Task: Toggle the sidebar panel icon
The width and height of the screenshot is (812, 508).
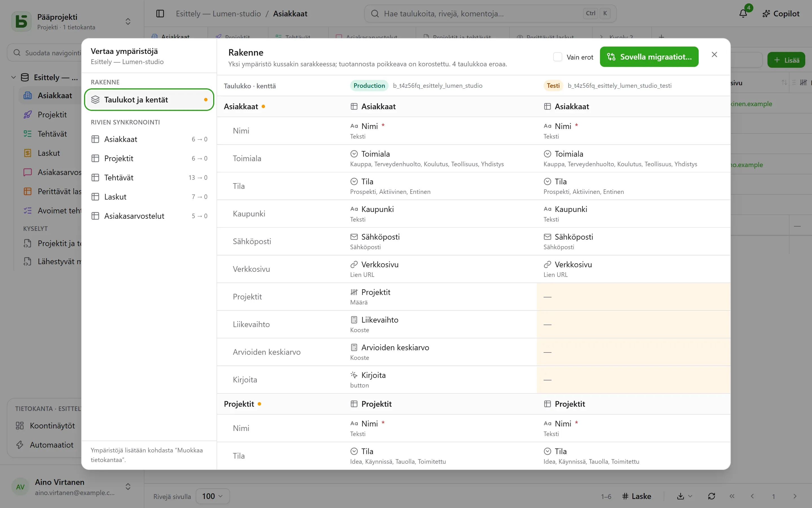Action: [x=160, y=14]
